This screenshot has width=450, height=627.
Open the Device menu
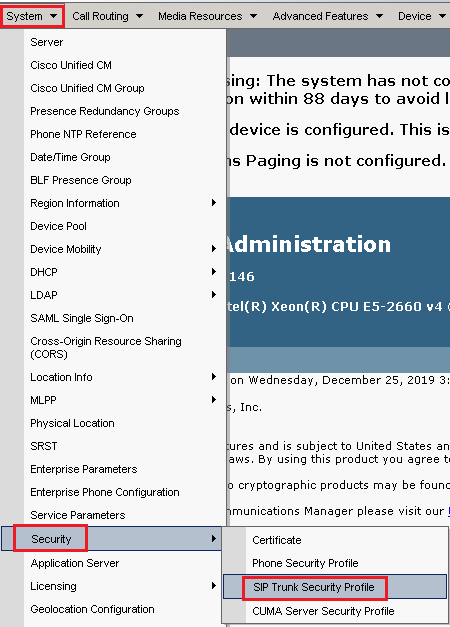click(422, 16)
